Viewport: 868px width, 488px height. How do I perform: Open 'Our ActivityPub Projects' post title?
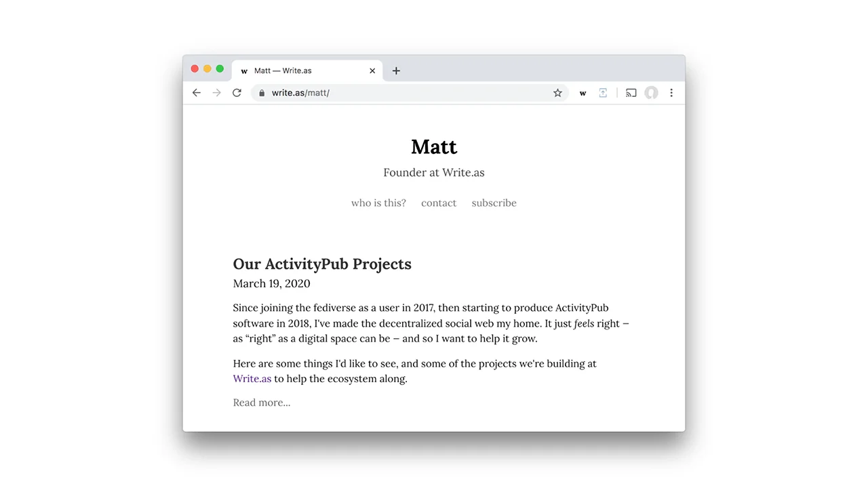pos(322,264)
